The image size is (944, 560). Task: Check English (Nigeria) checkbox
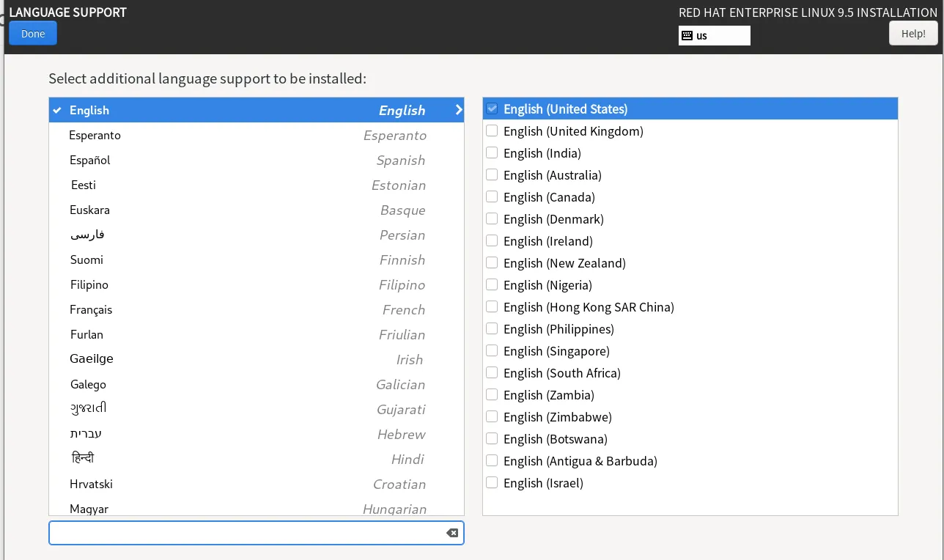click(492, 284)
